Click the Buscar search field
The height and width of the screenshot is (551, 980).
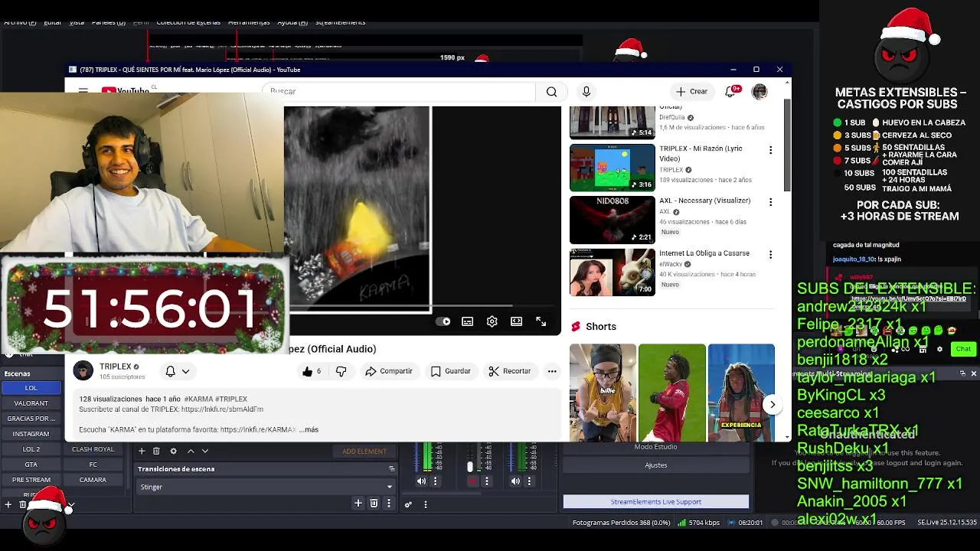pyautogui.click(x=400, y=92)
